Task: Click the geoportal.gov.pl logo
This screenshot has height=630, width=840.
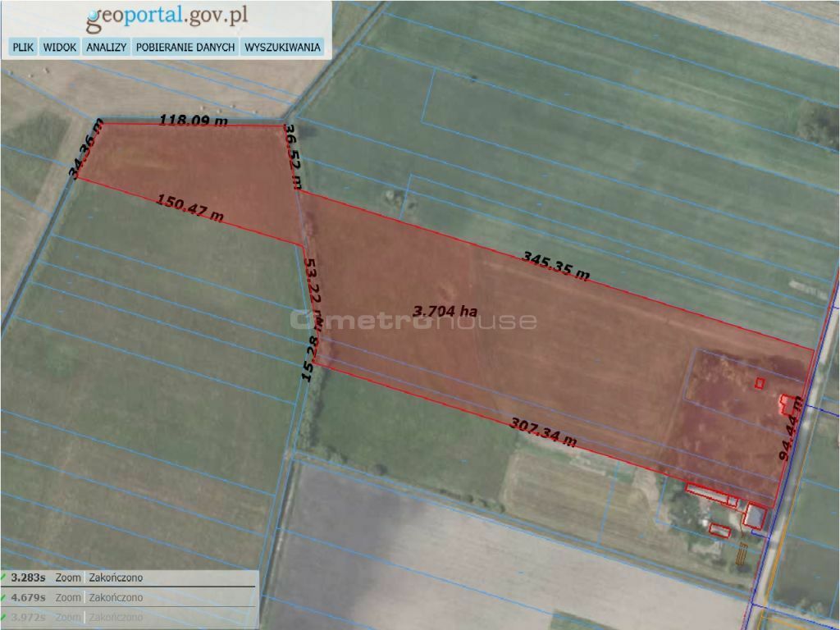Action: point(167,16)
